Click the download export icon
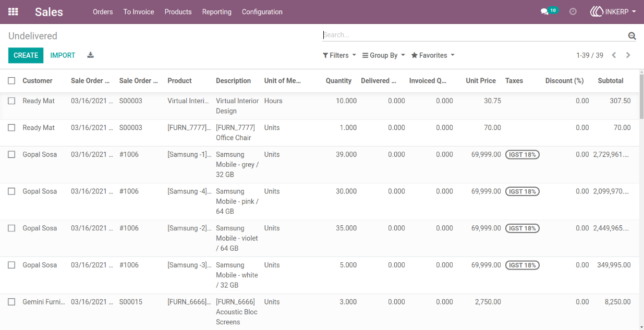The height and width of the screenshot is (330, 644). pos(90,55)
